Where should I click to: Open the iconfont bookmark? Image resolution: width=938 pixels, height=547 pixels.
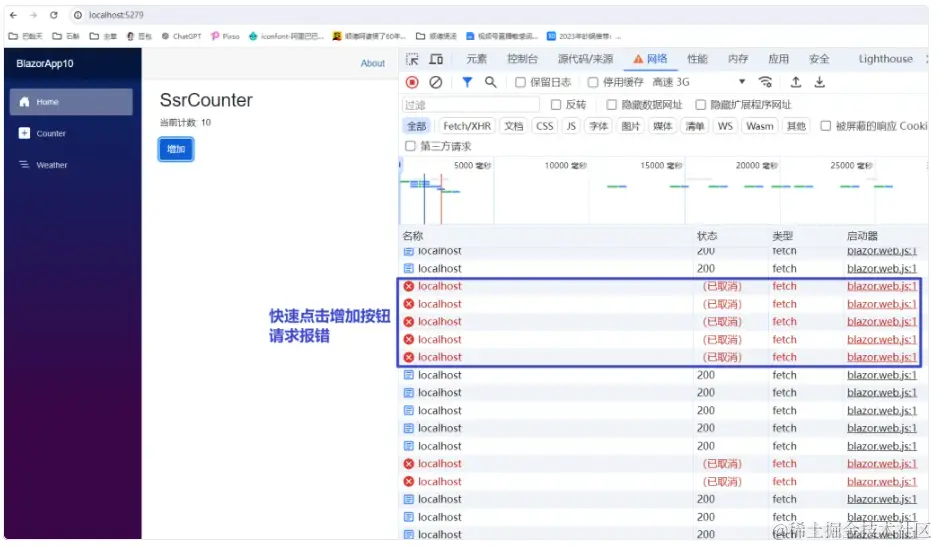[286, 37]
